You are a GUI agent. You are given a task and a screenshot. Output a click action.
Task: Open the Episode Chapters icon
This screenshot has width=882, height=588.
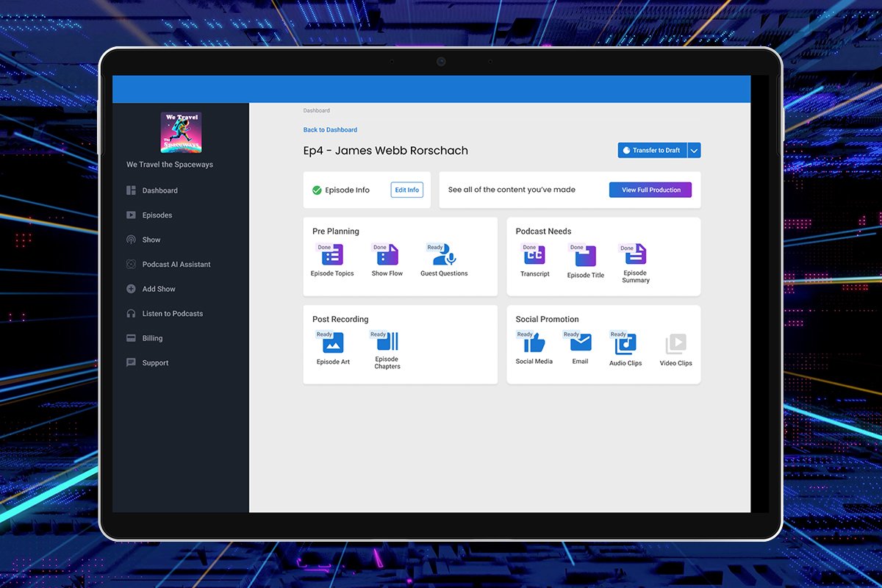(387, 342)
